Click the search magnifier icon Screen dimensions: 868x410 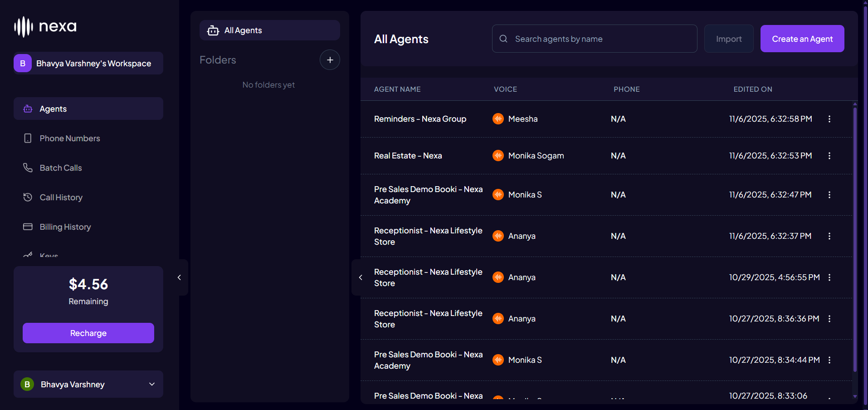coord(503,39)
